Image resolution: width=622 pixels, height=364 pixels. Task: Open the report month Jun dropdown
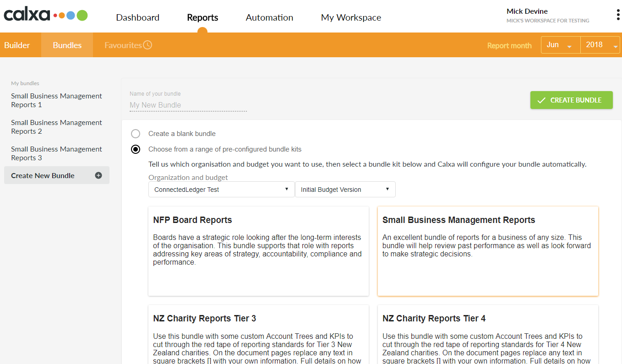tap(561, 45)
